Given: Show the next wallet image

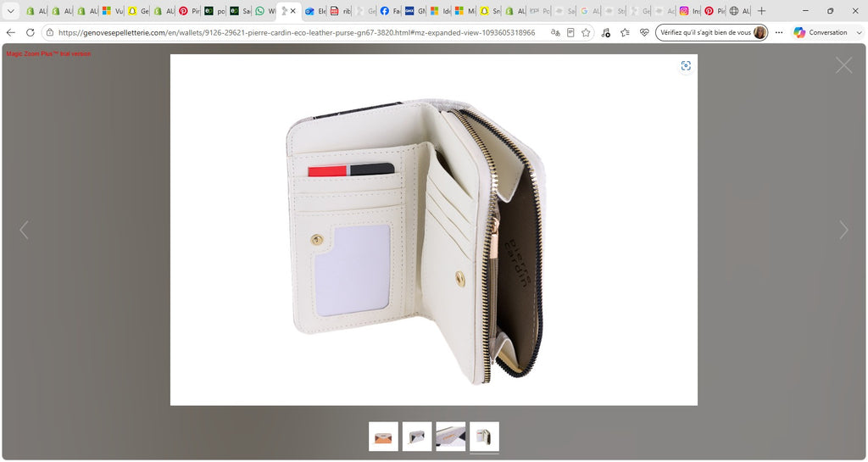Looking at the screenshot, I should click(843, 230).
